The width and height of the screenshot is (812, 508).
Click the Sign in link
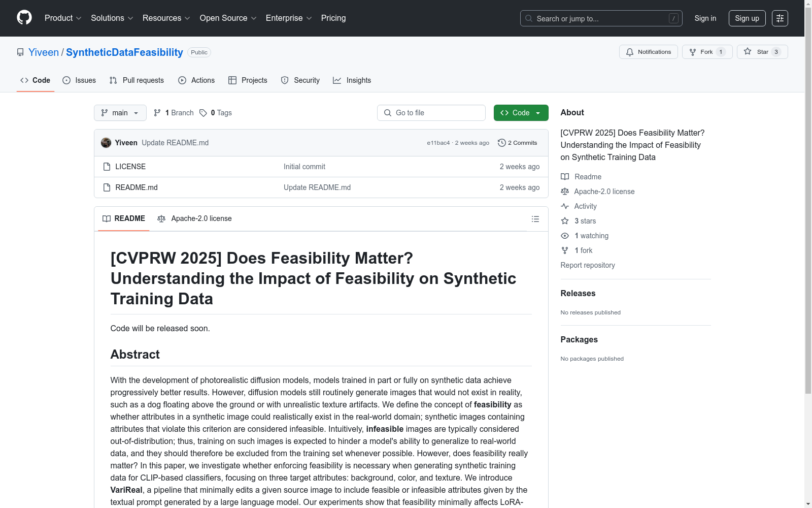[705, 18]
